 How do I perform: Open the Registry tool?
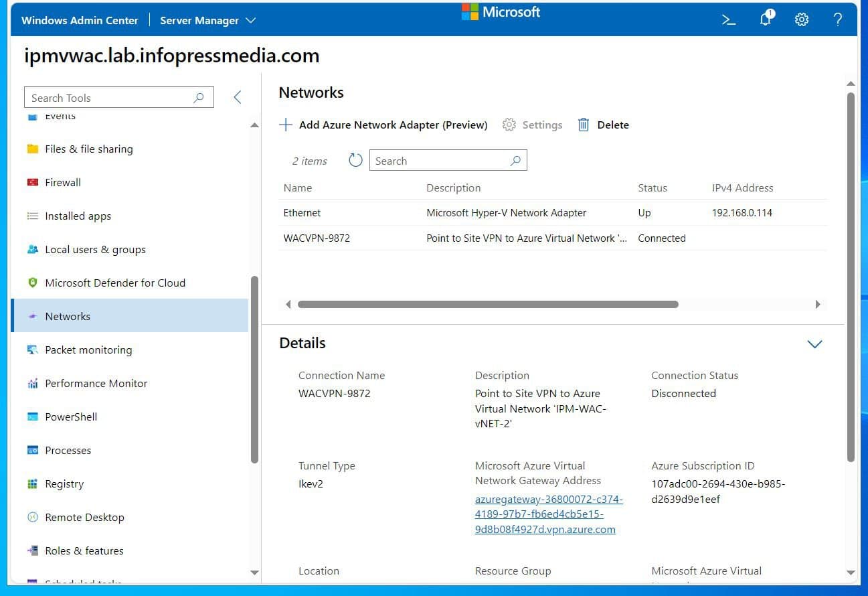click(x=64, y=483)
